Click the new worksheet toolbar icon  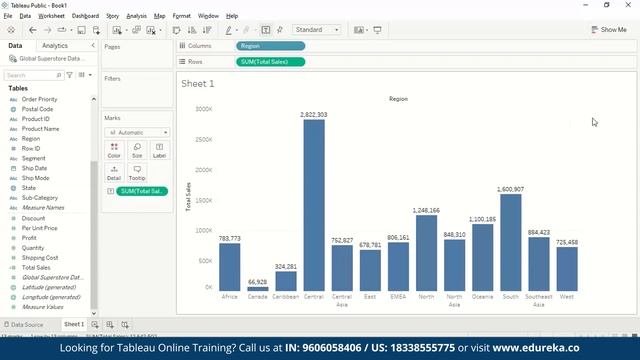point(117,30)
